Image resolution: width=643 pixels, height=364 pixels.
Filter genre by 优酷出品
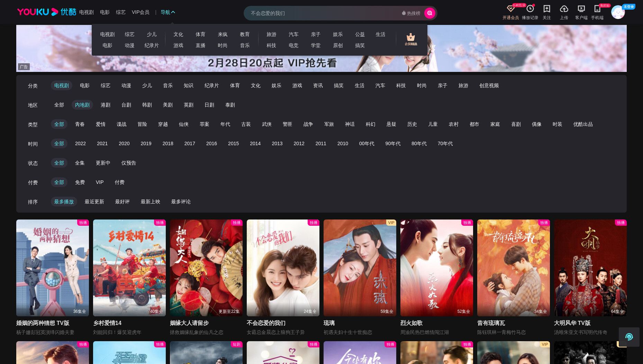click(x=583, y=124)
